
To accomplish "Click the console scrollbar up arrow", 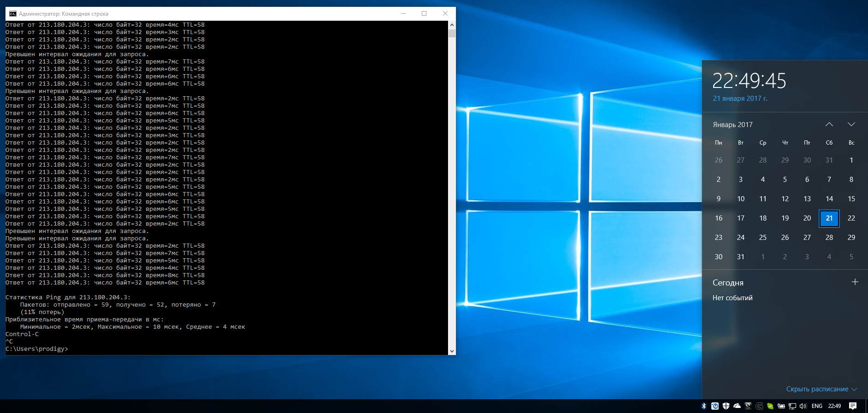I will (x=452, y=24).
